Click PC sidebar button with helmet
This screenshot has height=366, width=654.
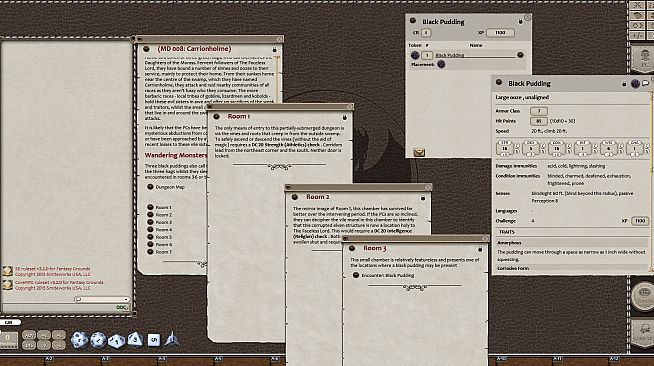coord(642,58)
